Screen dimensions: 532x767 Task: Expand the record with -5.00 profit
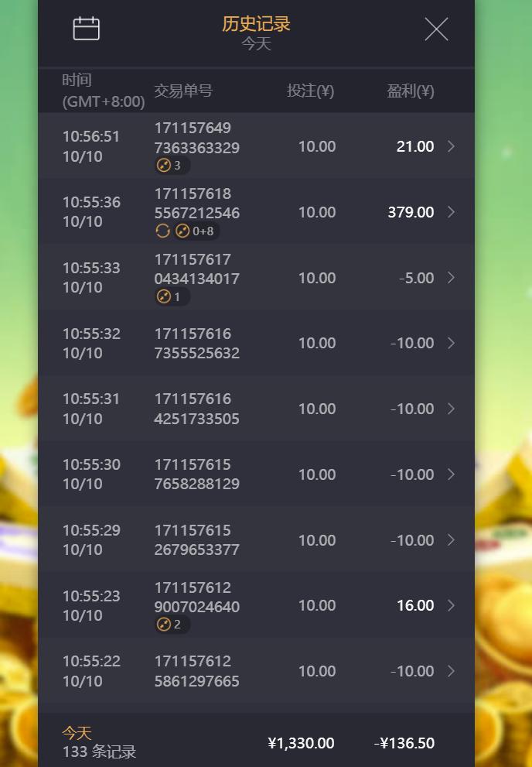(452, 278)
